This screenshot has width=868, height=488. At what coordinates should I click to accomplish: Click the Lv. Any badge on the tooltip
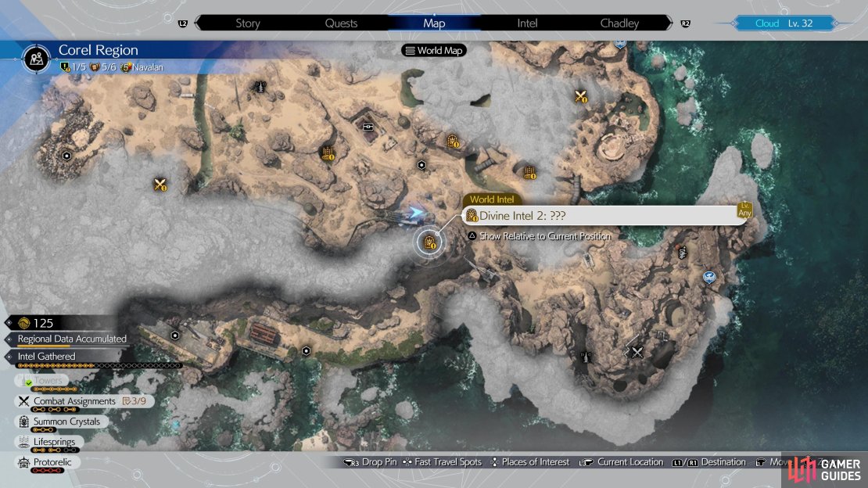coord(744,210)
